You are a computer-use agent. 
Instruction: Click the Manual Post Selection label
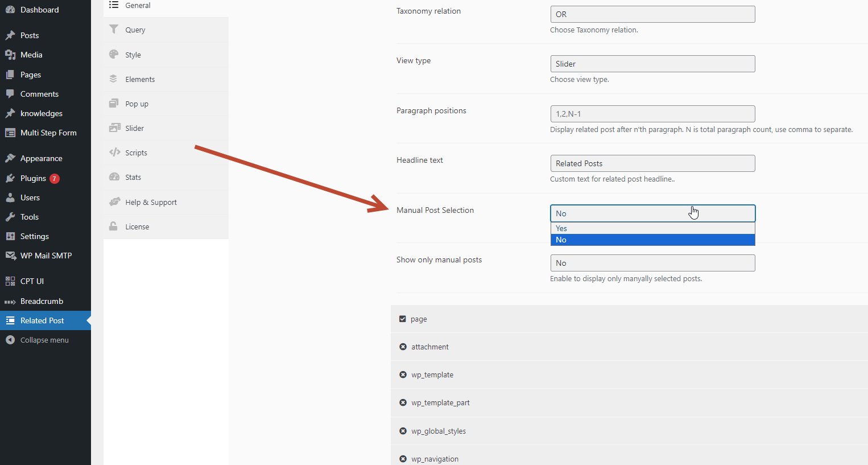435,210
